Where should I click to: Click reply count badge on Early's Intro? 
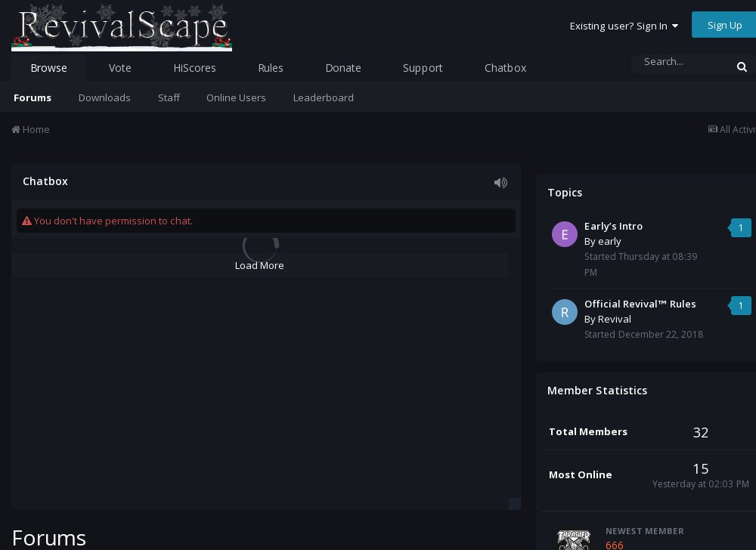point(741,227)
